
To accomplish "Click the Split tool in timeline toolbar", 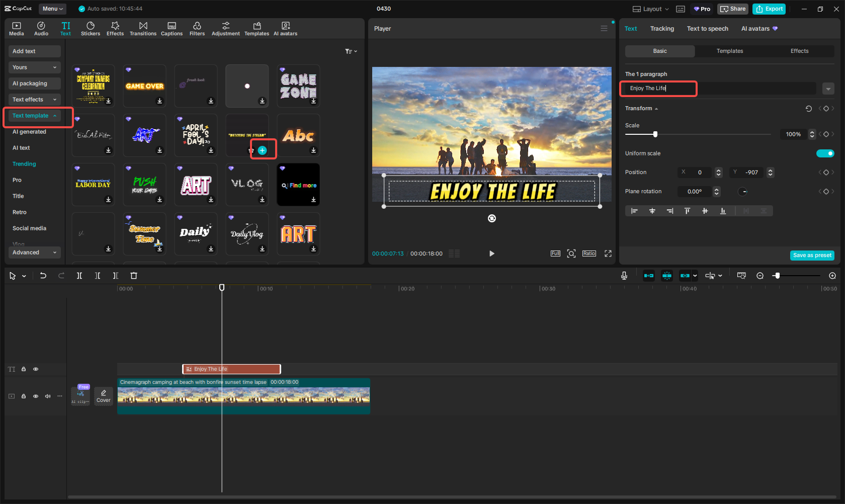I will coord(79,276).
